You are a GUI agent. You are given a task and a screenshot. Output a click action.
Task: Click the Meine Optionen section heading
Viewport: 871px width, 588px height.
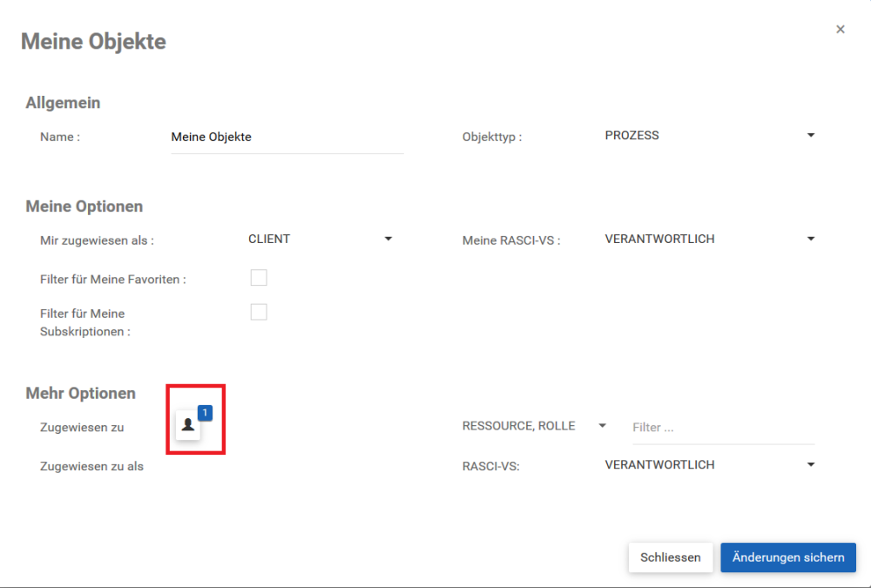point(84,206)
